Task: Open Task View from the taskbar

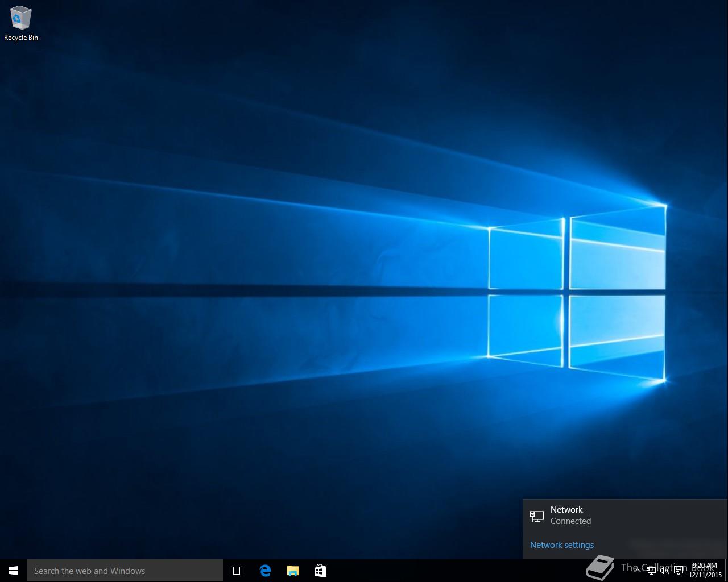Action: pos(237,571)
